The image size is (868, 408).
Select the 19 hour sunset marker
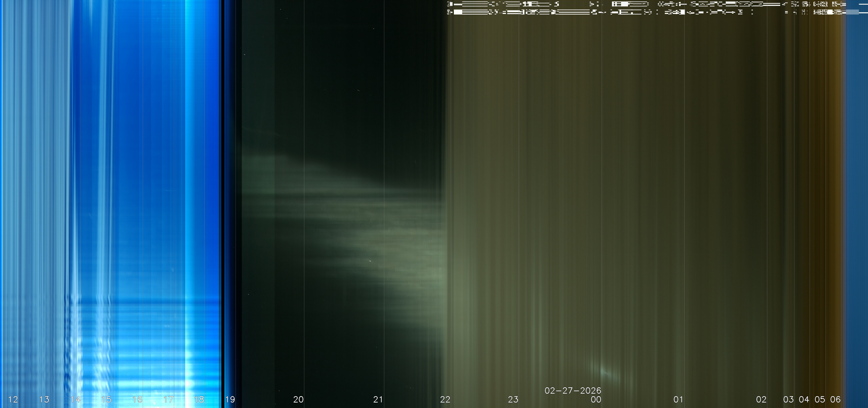pos(230,400)
